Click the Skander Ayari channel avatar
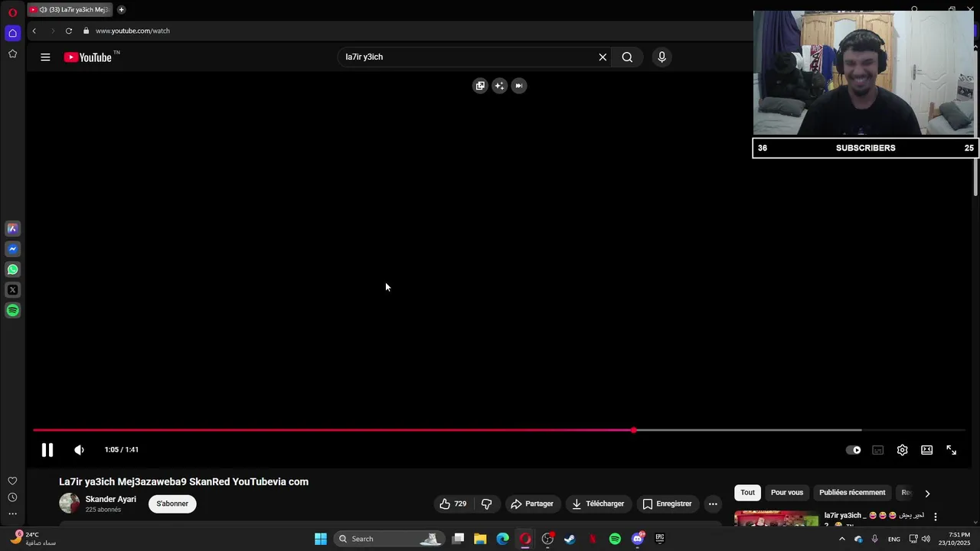Viewport: 980px width, 551px height. (70, 503)
